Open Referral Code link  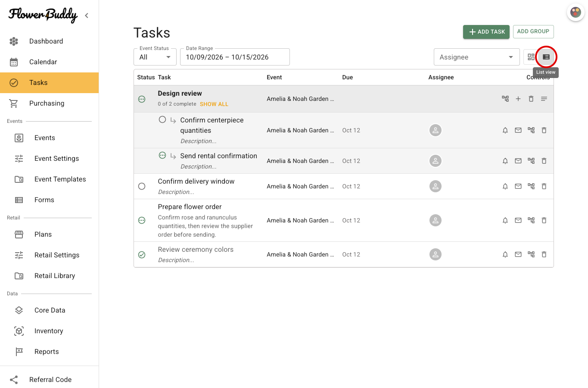tap(49, 379)
